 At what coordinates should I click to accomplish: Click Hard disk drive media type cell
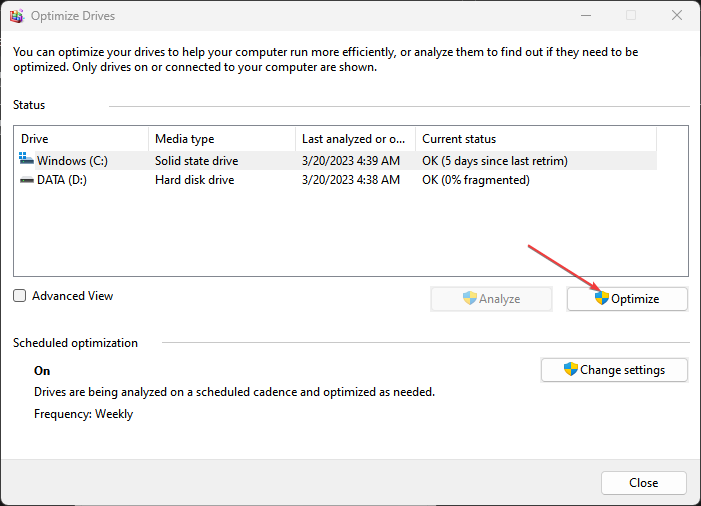click(194, 180)
